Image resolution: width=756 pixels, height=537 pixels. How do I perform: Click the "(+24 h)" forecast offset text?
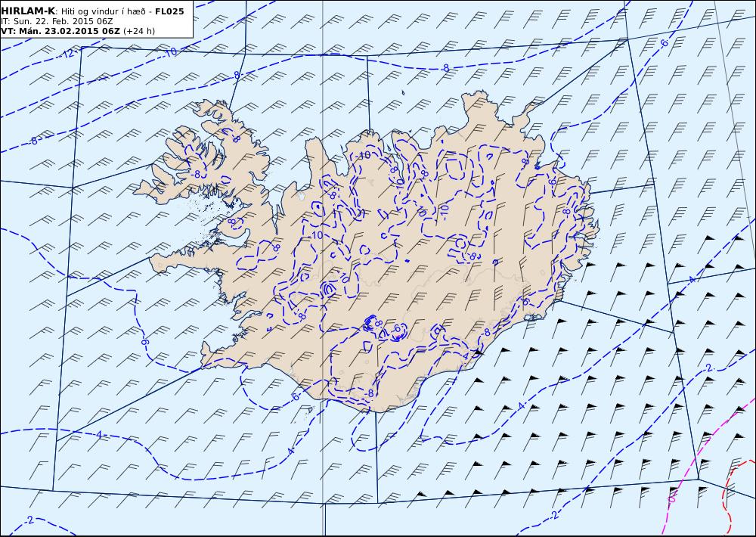click(139, 31)
